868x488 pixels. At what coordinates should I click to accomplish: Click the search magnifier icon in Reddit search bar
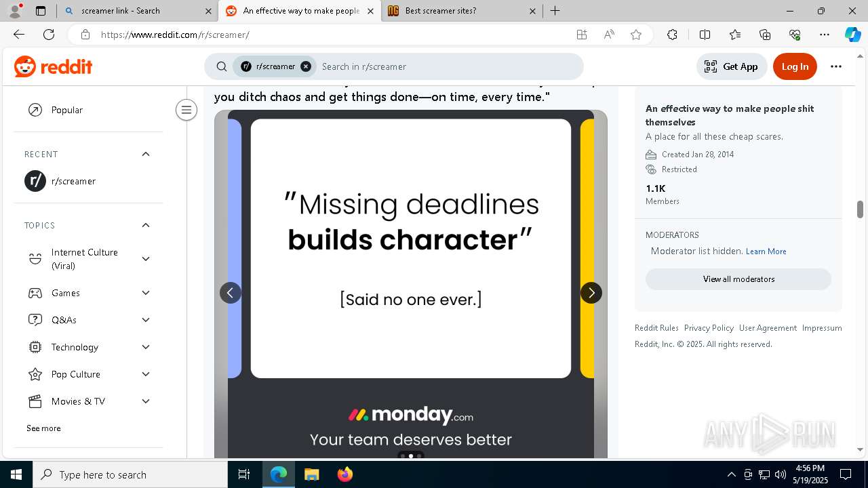click(222, 66)
